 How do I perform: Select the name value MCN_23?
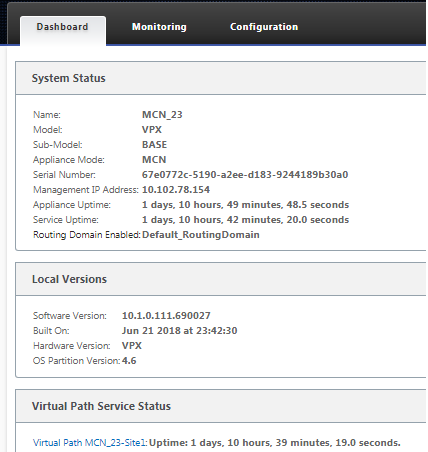point(162,115)
